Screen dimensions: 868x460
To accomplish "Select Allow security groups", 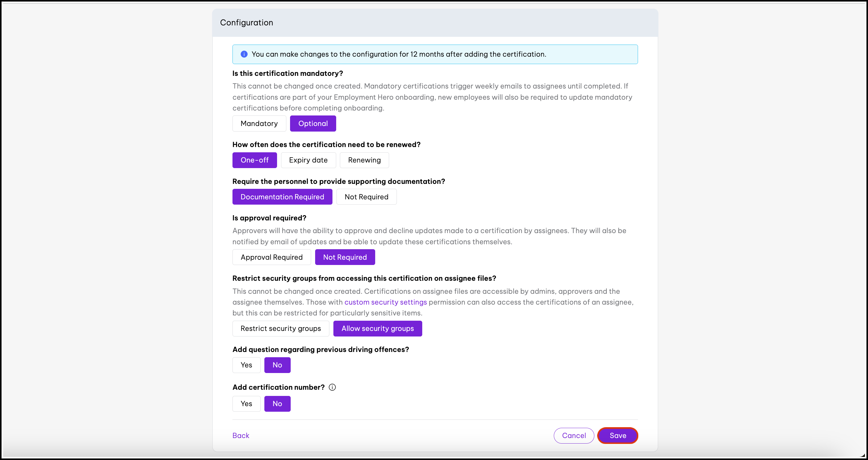I will click(x=377, y=328).
